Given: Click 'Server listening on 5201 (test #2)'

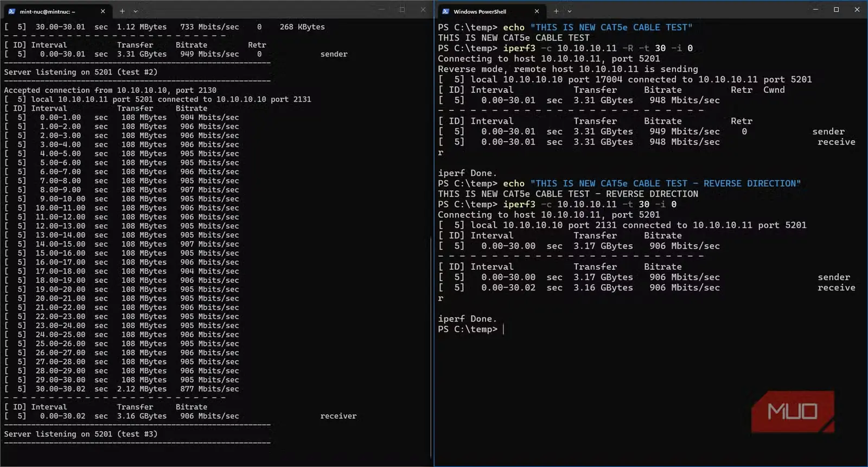Looking at the screenshot, I should point(81,72).
